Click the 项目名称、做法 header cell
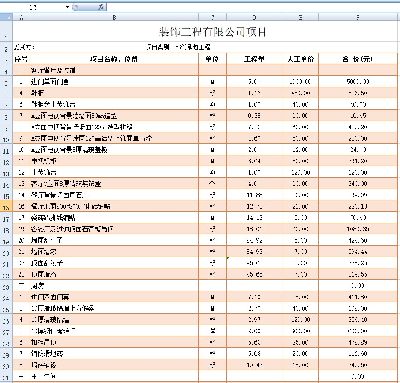 pos(114,59)
